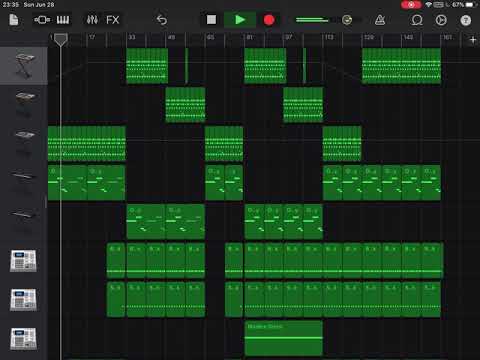Tap bar 17 on the ruler
Viewport: 480px width, 360px height.
[92, 37]
